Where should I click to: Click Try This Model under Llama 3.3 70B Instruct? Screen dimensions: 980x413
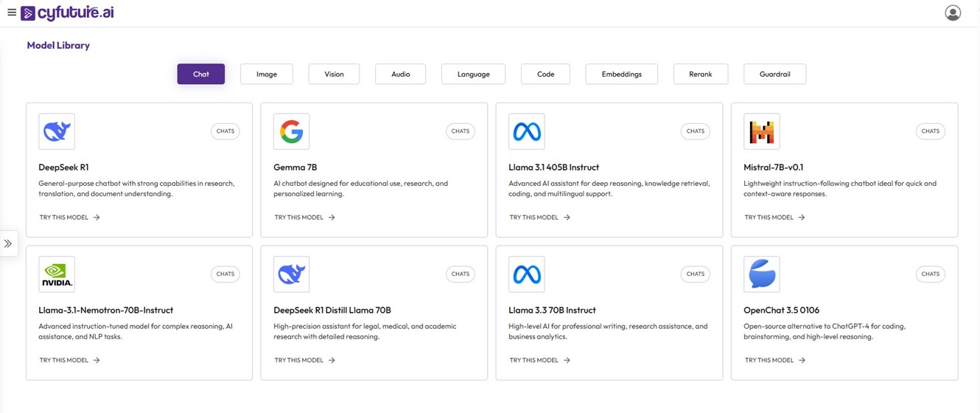539,361
